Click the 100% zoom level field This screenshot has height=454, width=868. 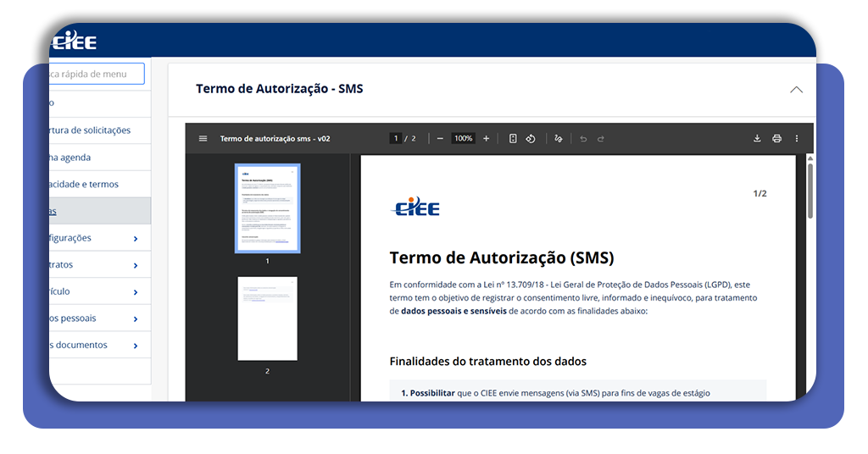[x=464, y=138]
